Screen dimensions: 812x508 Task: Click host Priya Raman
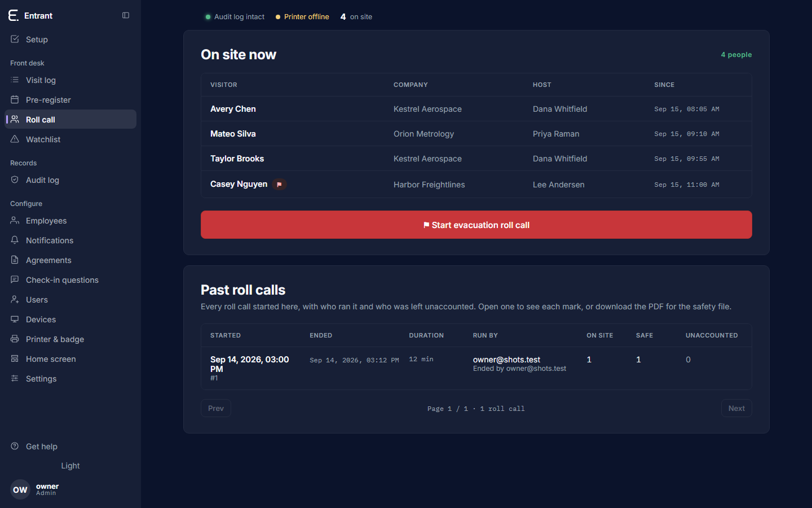point(556,134)
